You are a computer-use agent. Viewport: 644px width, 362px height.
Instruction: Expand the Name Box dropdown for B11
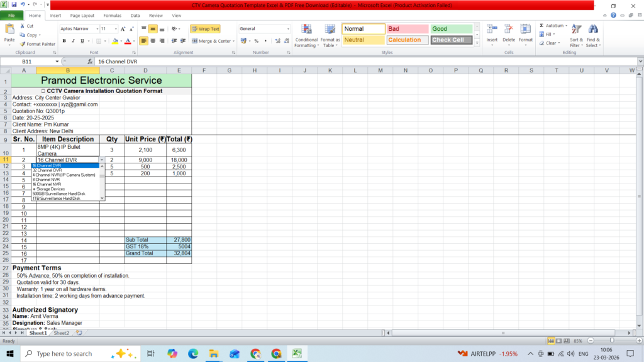(x=57, y=62)
